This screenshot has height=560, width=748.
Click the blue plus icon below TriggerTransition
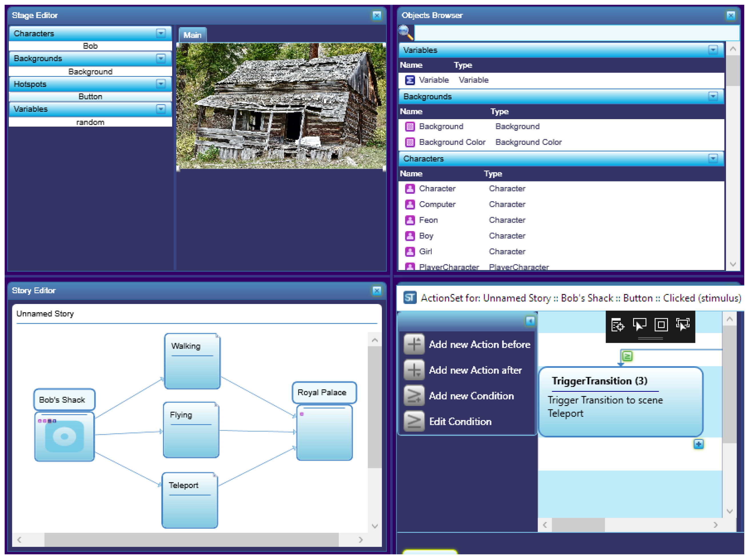click(698, 444)
